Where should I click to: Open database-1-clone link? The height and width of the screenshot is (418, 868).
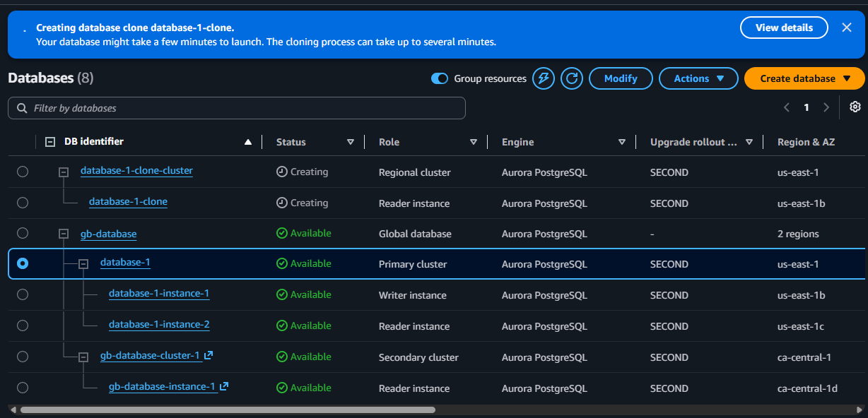(x=128, y=202)
